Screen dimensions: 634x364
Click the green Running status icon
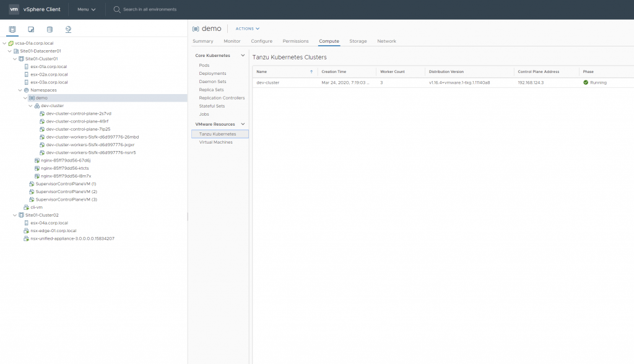[586, 82]
